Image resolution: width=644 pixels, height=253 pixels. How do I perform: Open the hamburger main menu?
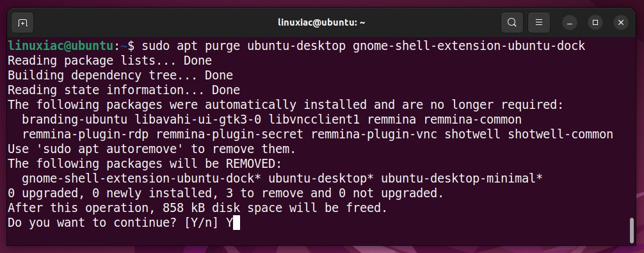[x=539, y=22]
